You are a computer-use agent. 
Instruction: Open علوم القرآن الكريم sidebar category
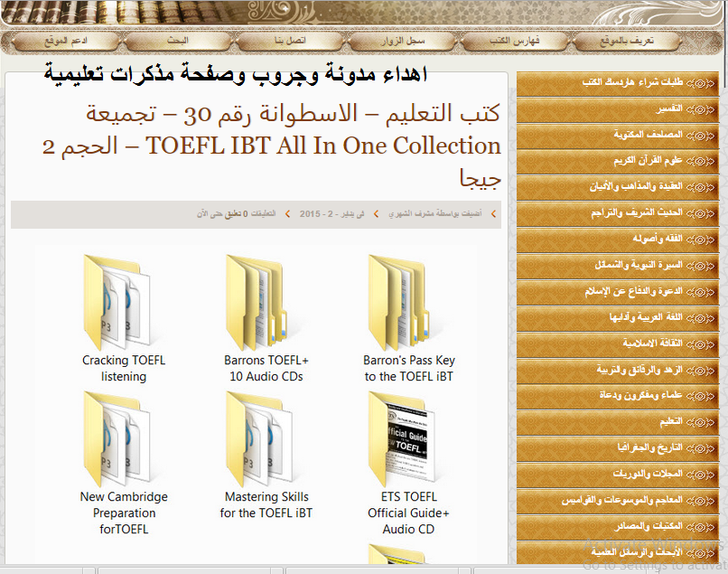point(618,161)
